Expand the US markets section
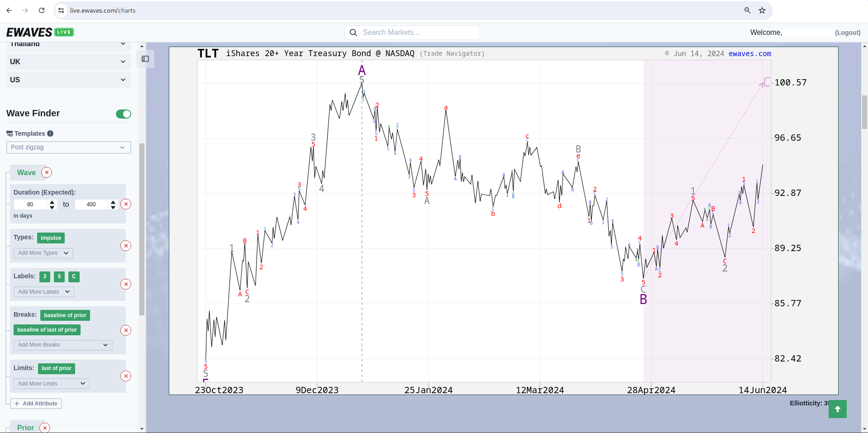868x433 pixels. tap(68, 80)
